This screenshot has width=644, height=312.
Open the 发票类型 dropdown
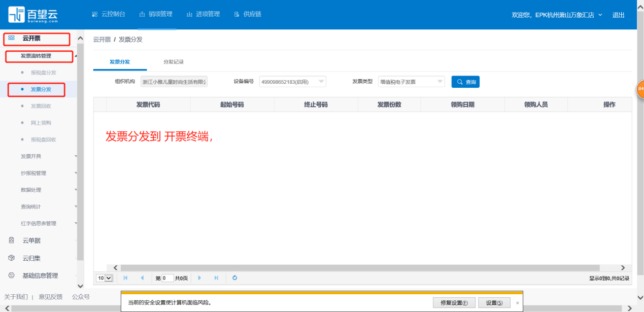412,82
